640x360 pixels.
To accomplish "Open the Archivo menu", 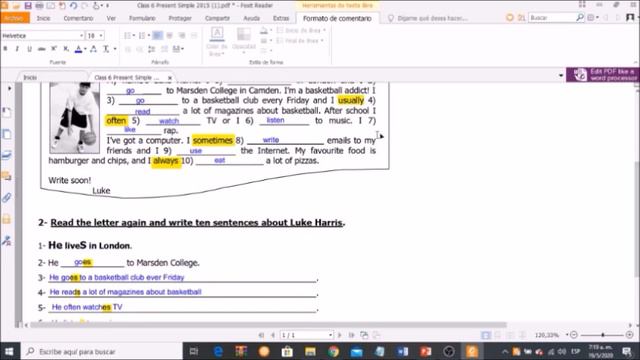I will tap(15, 18).
